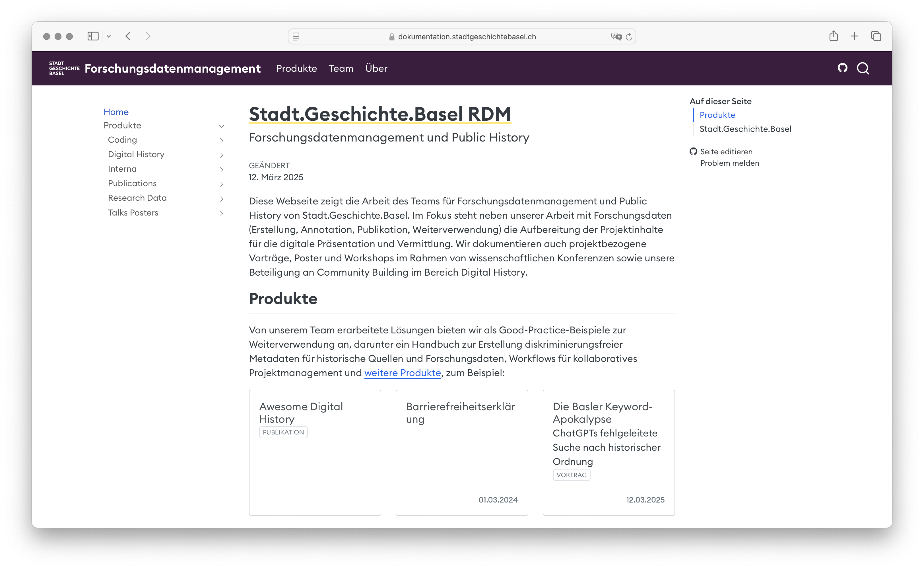This screenshot has height=570, width=924.
Task: Expand the Produkte sidebar menu item
Action: pos(221,126)
